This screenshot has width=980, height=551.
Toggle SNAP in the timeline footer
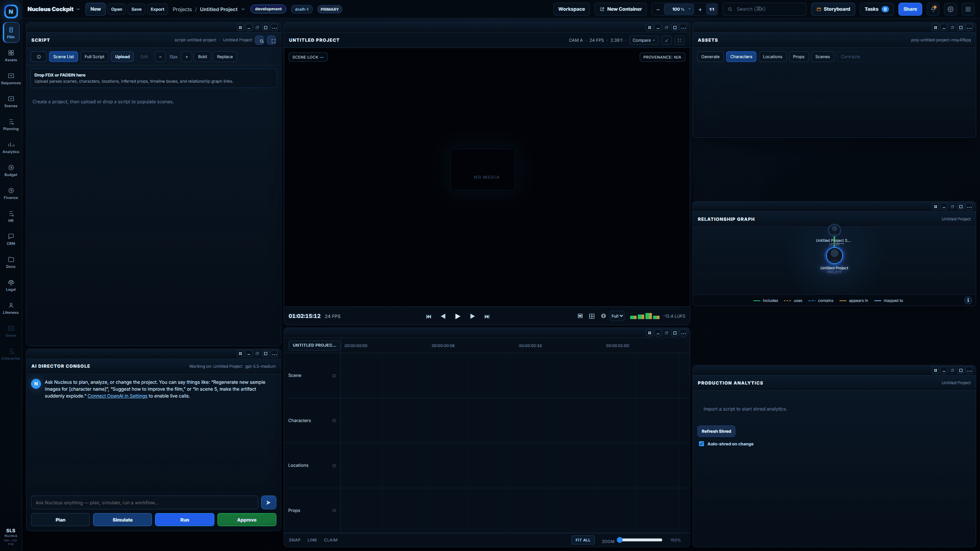click(295, 540)
